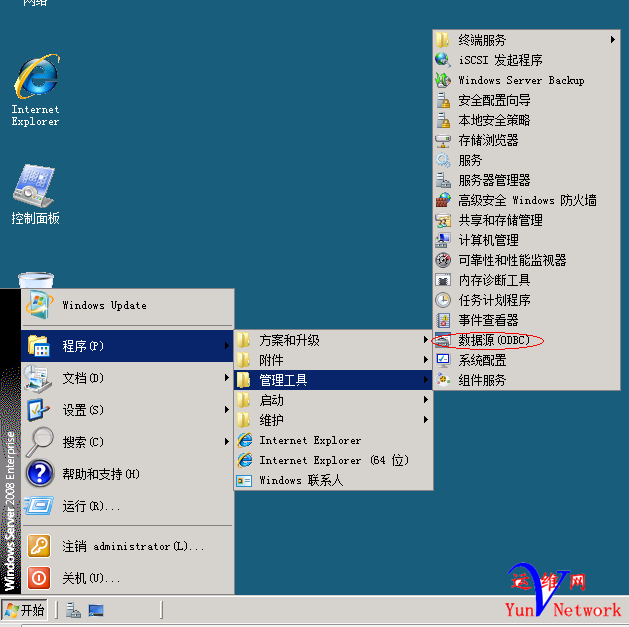Screen dimensions: 629x627
Task: Click the 共享和存储管理 icon
Action: tap(443, 220)
